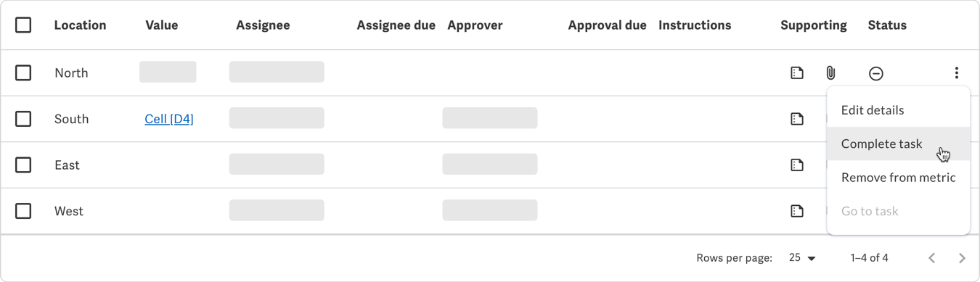Image resolution: width=980 pixels, height=282 pixels.
Task: Open the Cell [D4] link
Action: click(x=169, y=119)
